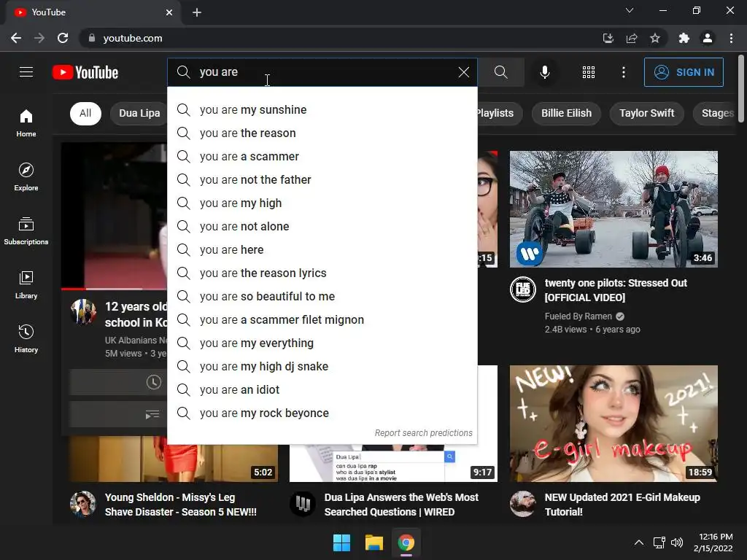Open Fueled By Ramen channel name
Viewport: 747px width, 560px height.
pos(578,316)
